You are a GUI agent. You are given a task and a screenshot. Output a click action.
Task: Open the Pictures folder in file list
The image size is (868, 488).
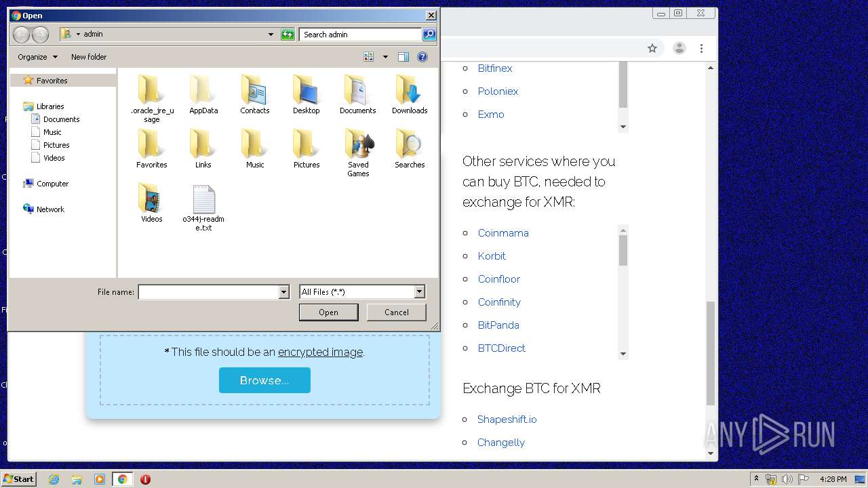(x=307, y=148)
